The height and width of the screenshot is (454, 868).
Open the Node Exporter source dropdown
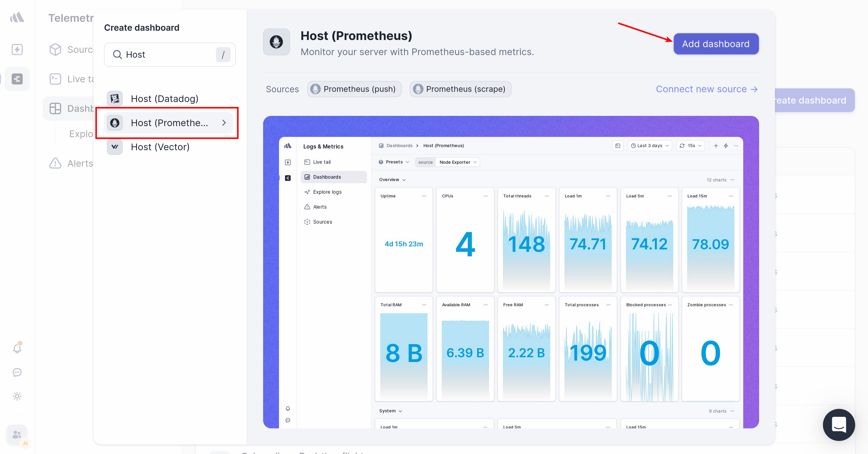coord(458,162)
